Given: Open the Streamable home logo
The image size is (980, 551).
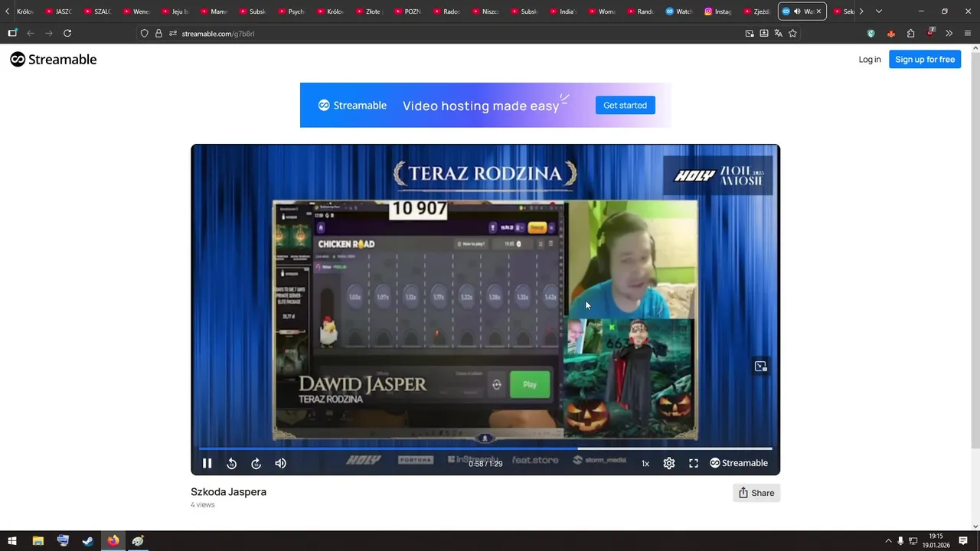Looking at the screenshot, I should pos(54,59).
